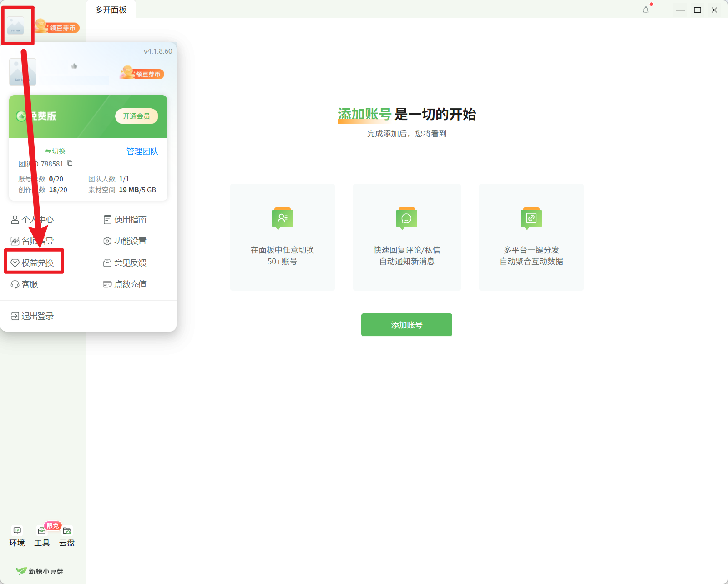This screenshot has width=728, height=584.
Task: Click the multi-platform distribution card icon
Action: click(x=531, y=218)
